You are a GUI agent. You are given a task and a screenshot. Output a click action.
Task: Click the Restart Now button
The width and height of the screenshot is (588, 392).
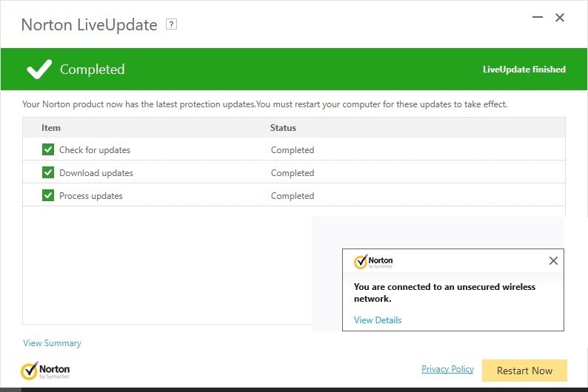click(x=524, y=371)
